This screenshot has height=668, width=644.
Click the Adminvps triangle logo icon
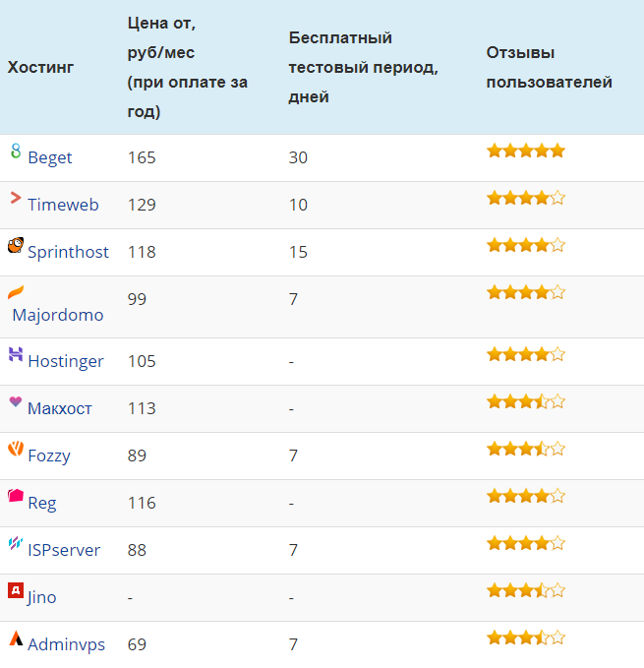tap(15, 638)
